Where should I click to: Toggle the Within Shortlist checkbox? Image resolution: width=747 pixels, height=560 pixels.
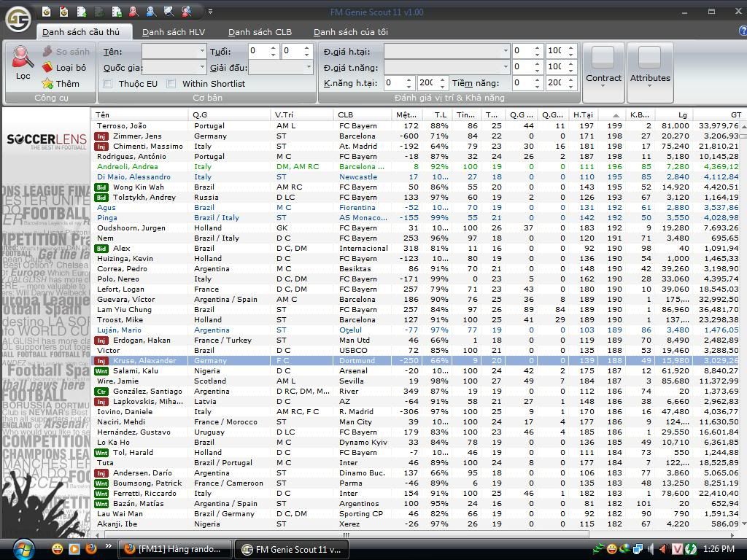click(x=171, y=84)
